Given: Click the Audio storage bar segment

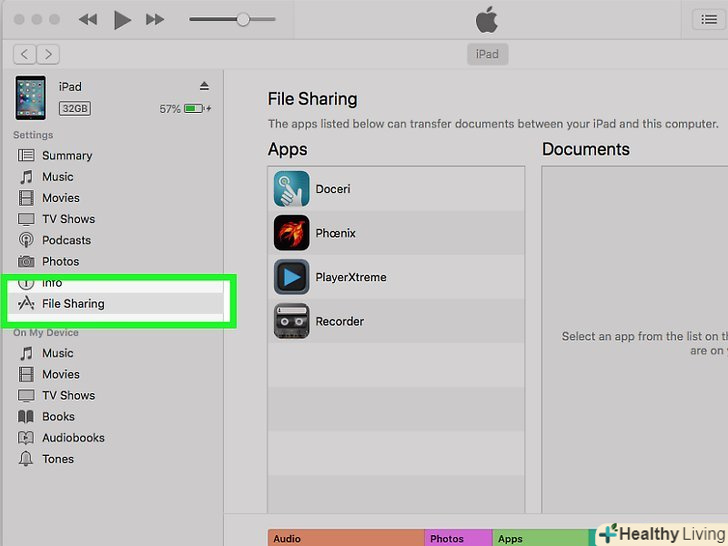Looking at the screenshot, I should point(346,538).
